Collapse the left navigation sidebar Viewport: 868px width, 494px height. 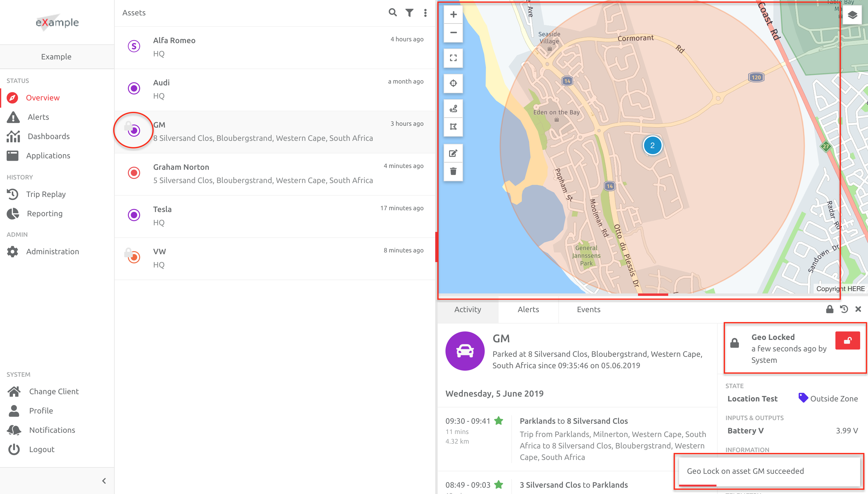(104, 480)
